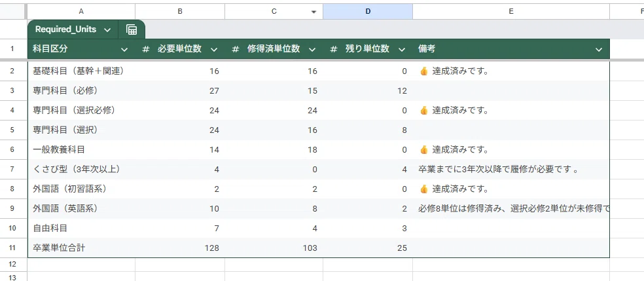Screen dimensions: 644x281
Task: Select column B header
Action: (x=180, y=12)
